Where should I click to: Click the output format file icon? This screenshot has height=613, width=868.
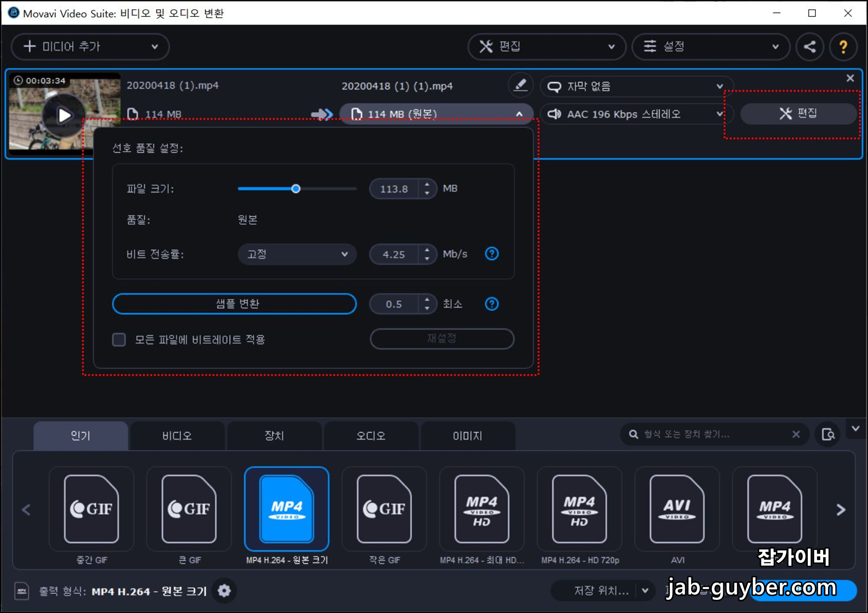[22, 591]
